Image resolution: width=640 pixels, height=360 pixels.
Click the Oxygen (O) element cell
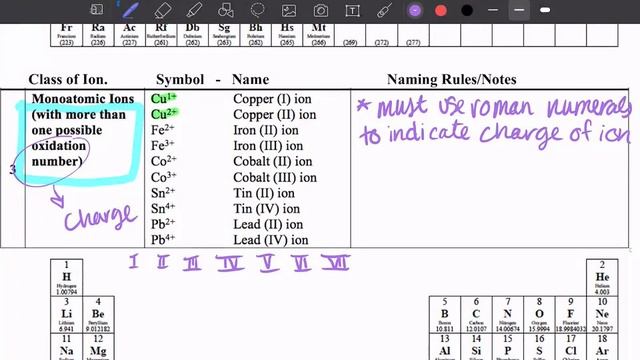click(x=539, y=314)
